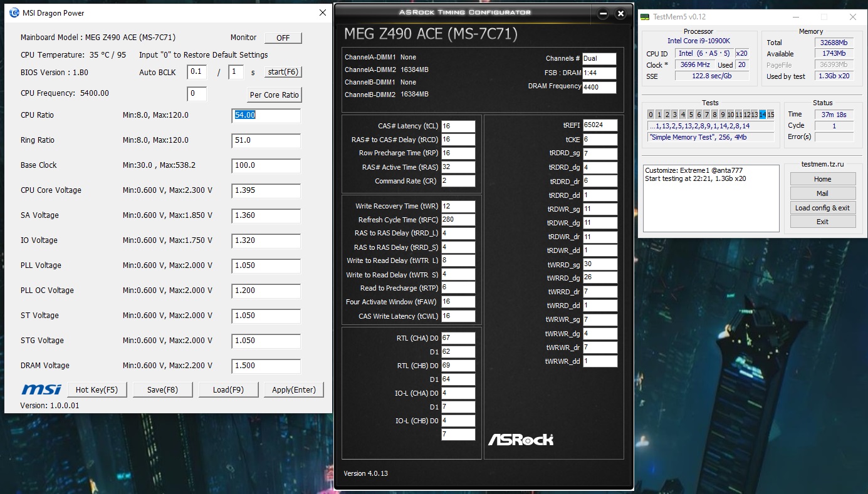Click the IO-L (CHB) D0 field
The width and height of the screenshot is (868, 494).
458,421
